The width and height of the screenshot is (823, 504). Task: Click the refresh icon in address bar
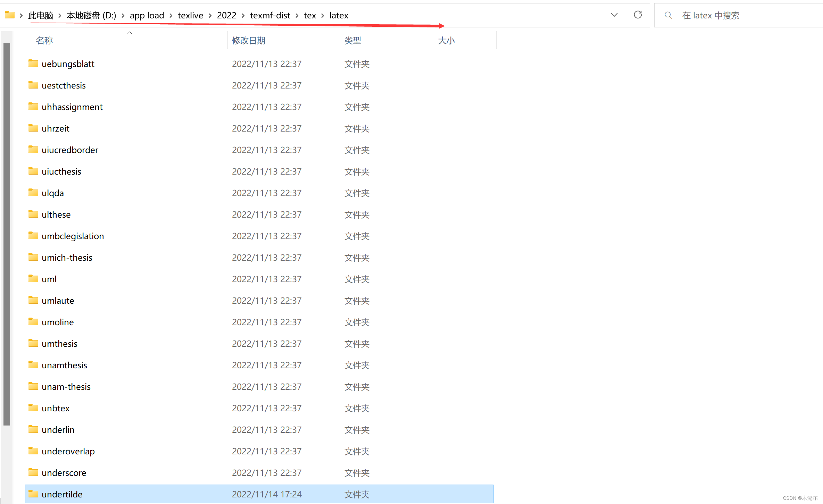(638, 15)
